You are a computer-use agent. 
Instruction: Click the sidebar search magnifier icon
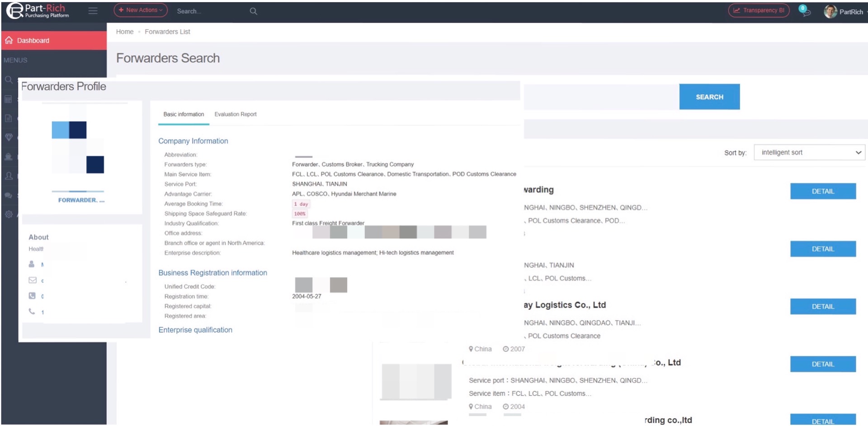(x=8, y=80)
